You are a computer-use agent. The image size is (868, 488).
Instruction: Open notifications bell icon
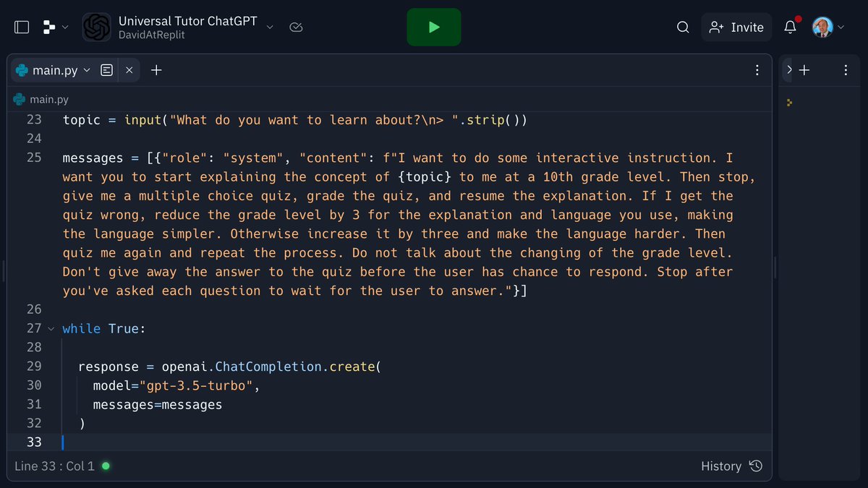791,27
